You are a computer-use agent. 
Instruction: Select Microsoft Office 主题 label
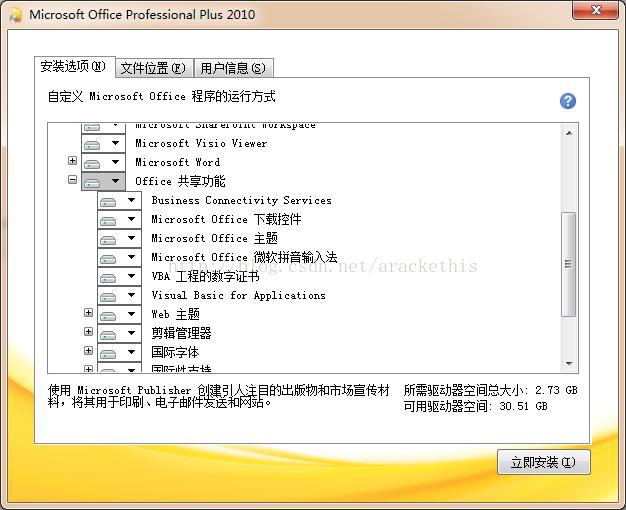(x=214, y=238)
